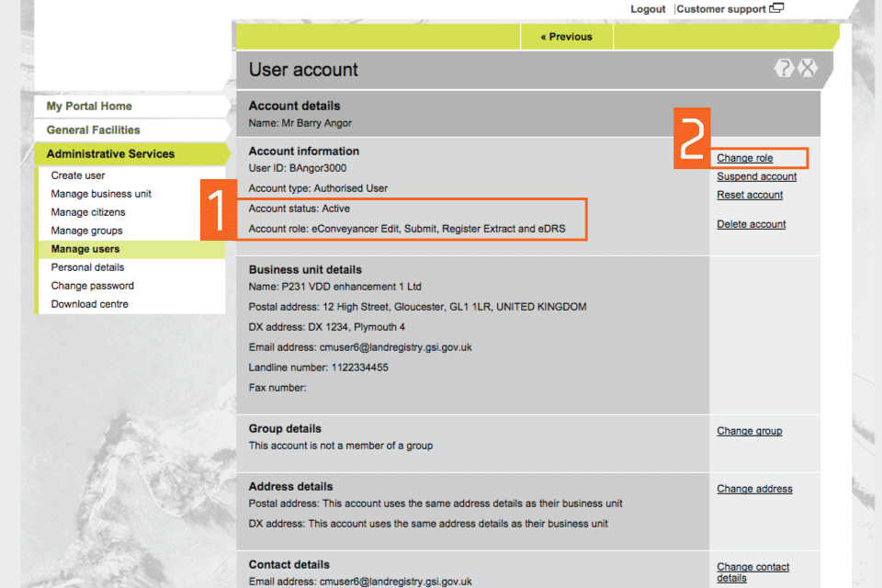Open My Portal Home section
Image resolution: width=882 pixels, height=588 pixels.
tap(89, 107)
